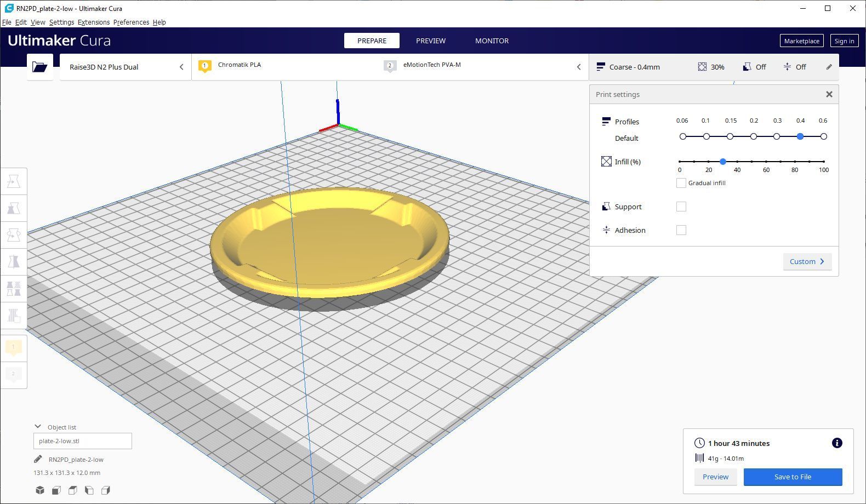Screen dimensions: 866x504
Task: Enable the Adhesion checkbox
Action: coord(681,230)
